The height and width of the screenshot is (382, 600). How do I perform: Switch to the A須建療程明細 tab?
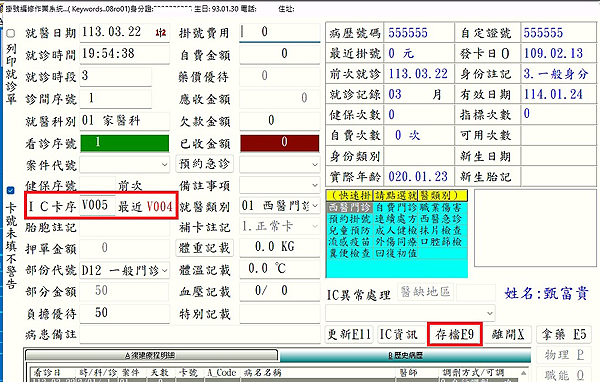152,356
